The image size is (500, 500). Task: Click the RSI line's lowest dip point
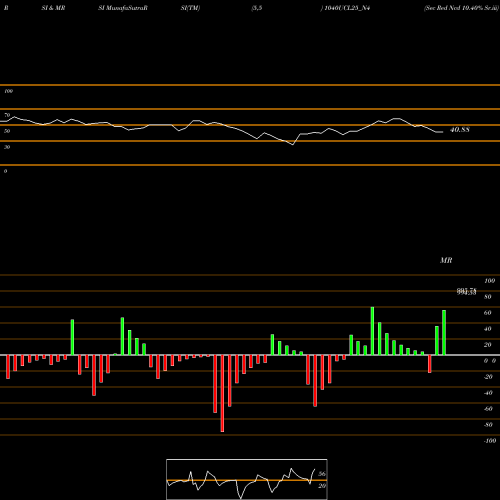pos(293,144)
